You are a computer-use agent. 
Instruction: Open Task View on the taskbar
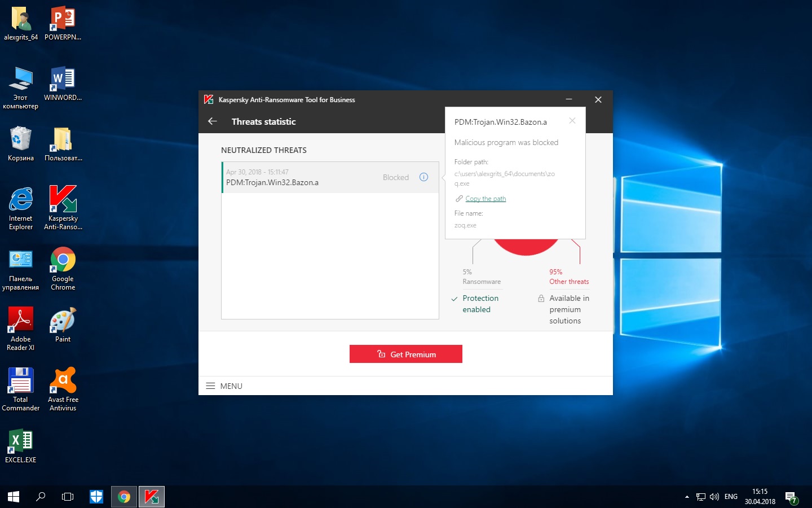coord(68,497)
